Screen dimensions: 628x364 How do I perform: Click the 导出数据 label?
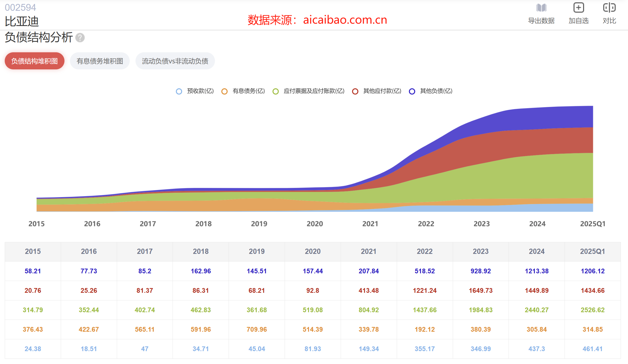[x=541, y=21]
